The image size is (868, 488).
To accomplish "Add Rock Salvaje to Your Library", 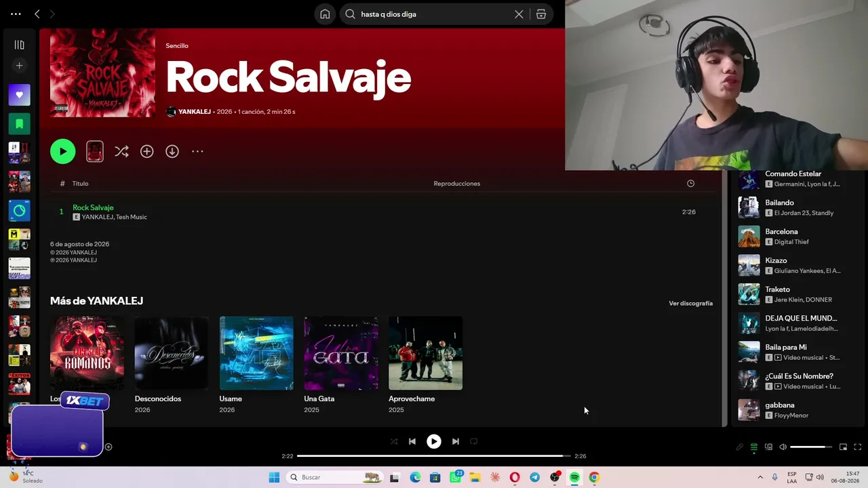I will click(x=146, y=151).
